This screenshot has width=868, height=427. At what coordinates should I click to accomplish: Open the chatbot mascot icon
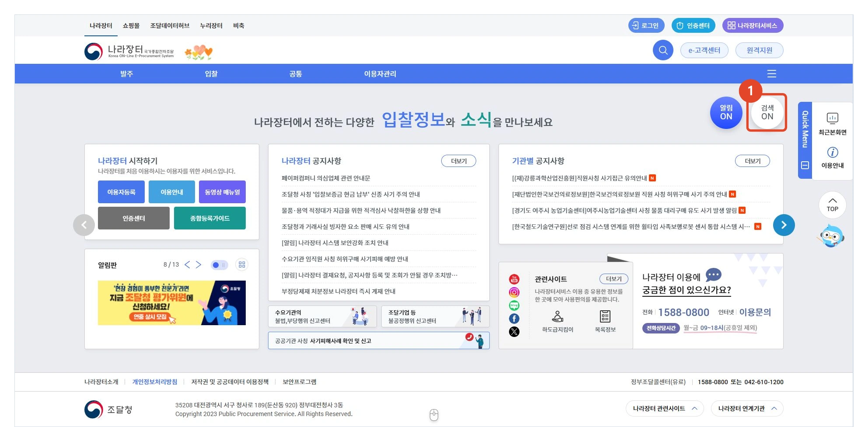pos(831,236)
